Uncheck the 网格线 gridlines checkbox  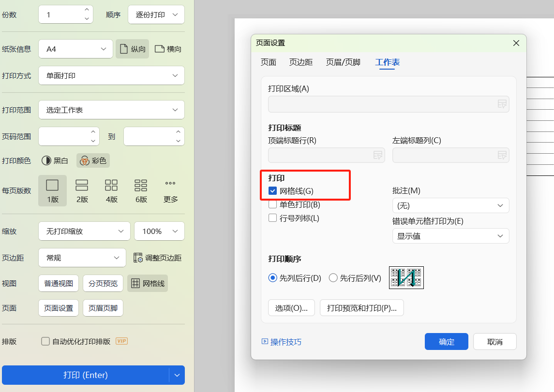(x=272, y=190)
